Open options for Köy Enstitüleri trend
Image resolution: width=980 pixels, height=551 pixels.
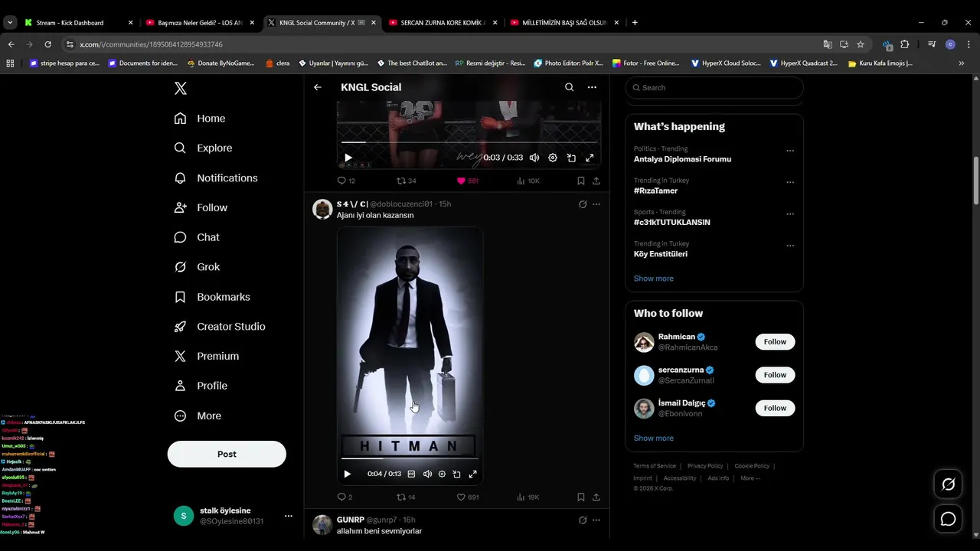(790, 246)
